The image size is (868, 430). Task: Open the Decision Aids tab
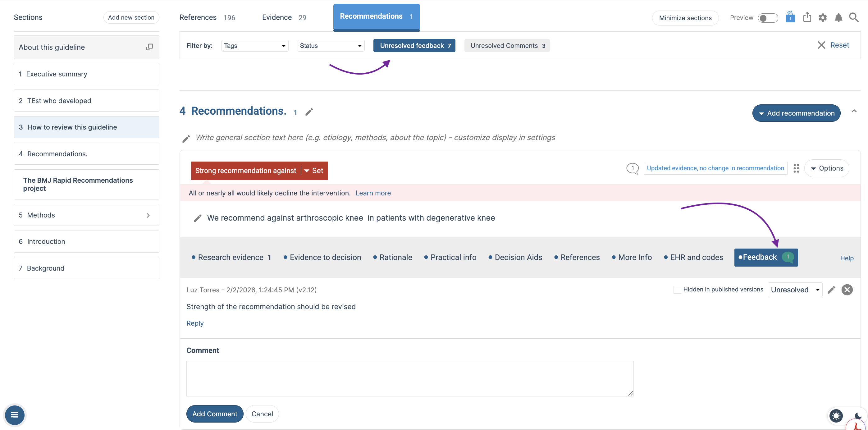(x=515, y=258)
